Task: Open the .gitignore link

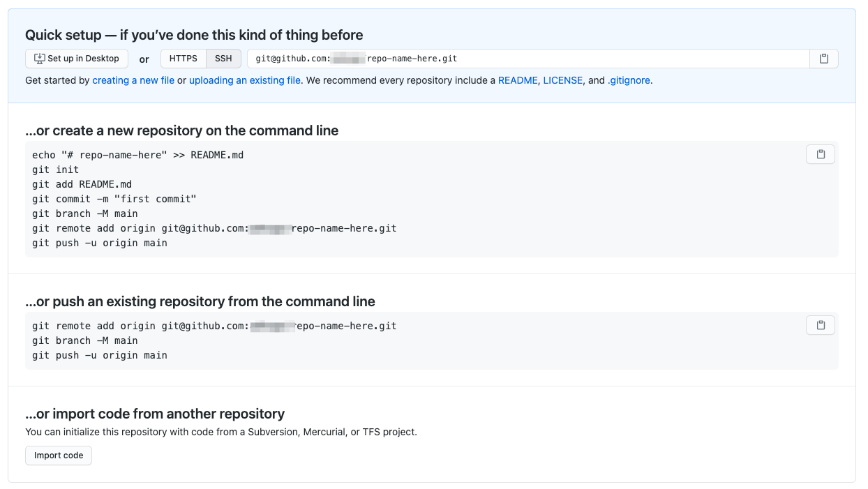Action: tap(629, 80)
